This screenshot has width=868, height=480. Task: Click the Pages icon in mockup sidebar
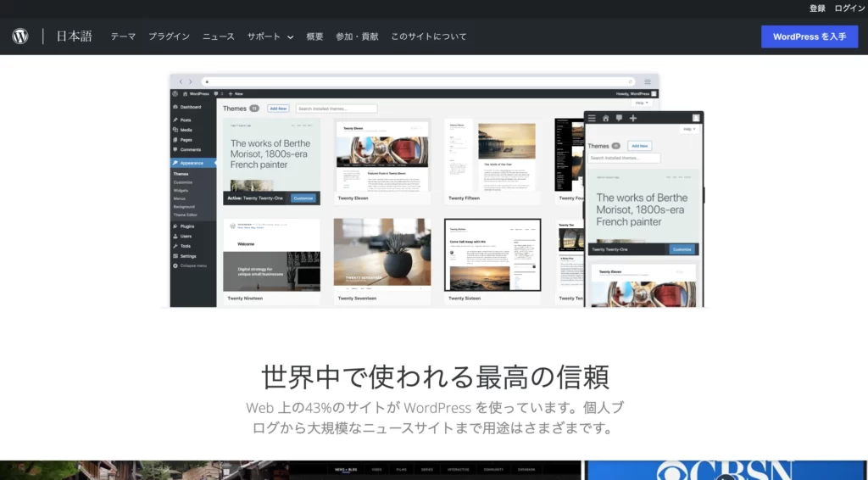(175, 140)
